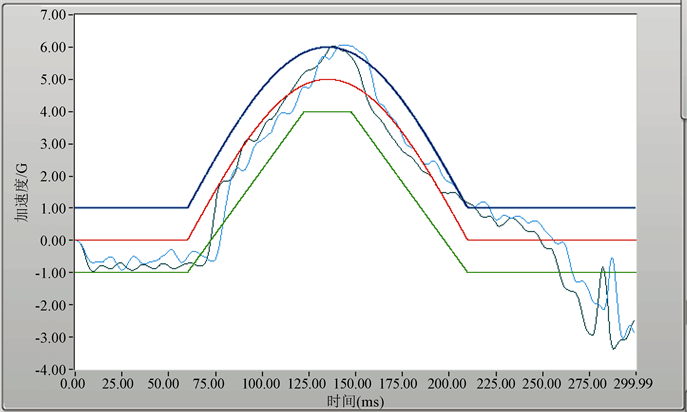Select the 150.00 tick label on time axis
Viewport: 687px width, 412px height.
[x=355, y=383]
